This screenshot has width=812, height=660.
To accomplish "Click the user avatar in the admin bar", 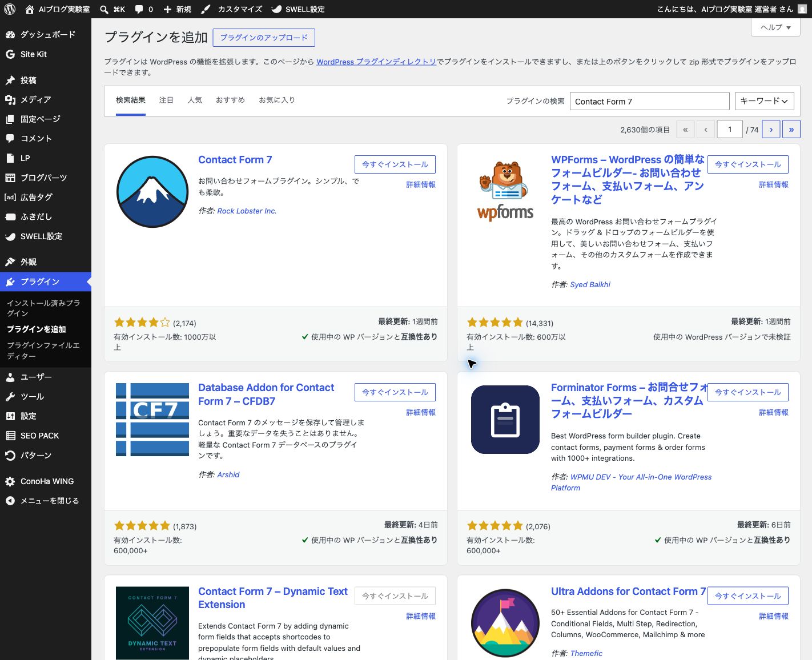I will 802,9.
